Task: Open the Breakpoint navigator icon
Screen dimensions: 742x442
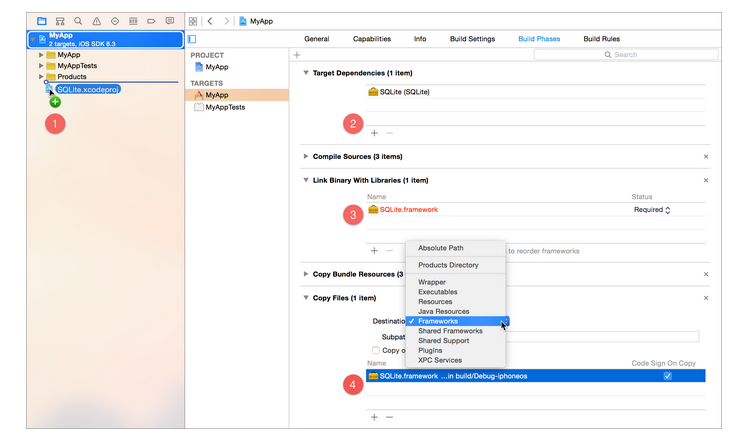Action: pos(151,21)
